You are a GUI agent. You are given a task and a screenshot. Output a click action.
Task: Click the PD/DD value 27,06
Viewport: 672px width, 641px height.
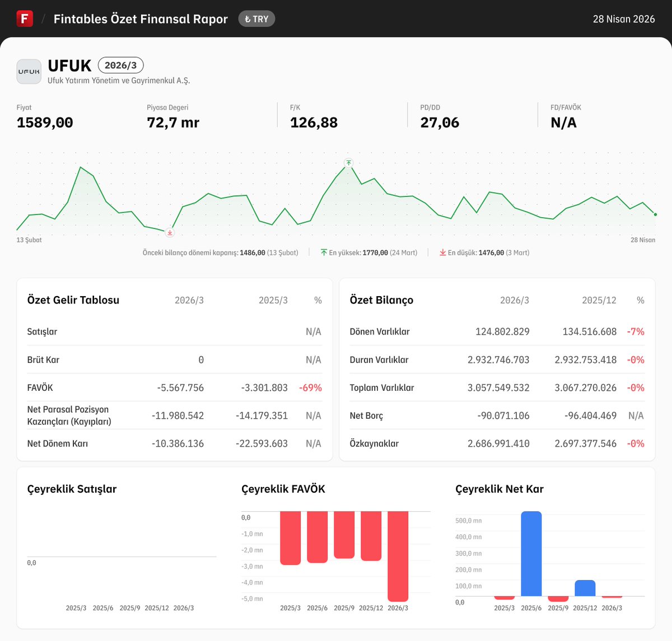tap(440, 123)
